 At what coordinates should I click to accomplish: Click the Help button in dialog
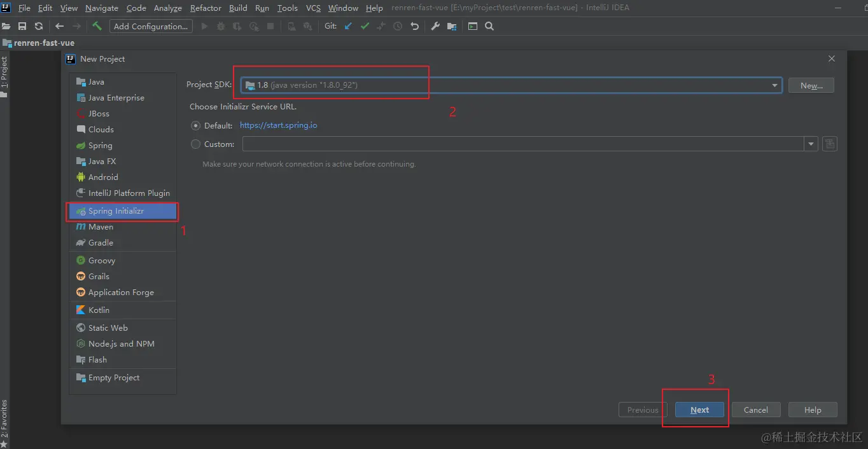[x=813, y=410]
